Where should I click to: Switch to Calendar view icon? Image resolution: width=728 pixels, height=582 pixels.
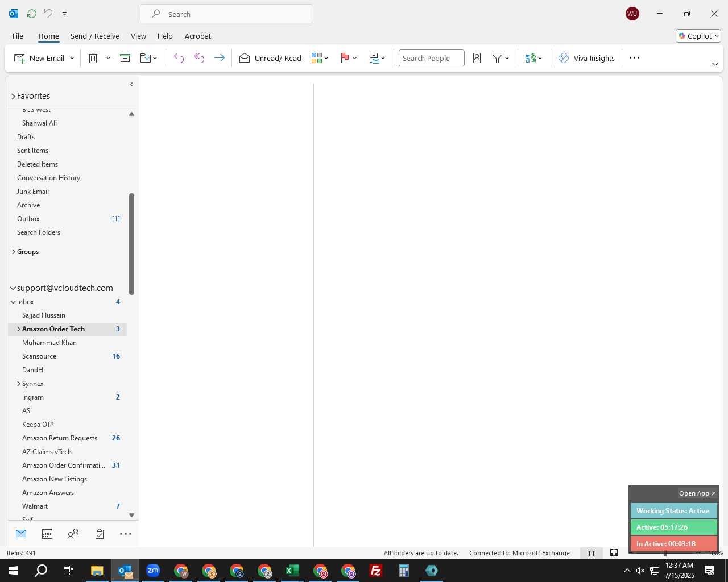pos(47,534)
